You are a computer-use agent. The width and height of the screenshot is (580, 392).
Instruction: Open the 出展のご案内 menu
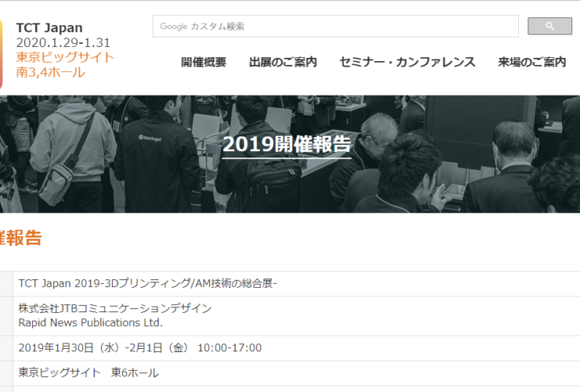[x=283, y=62]
